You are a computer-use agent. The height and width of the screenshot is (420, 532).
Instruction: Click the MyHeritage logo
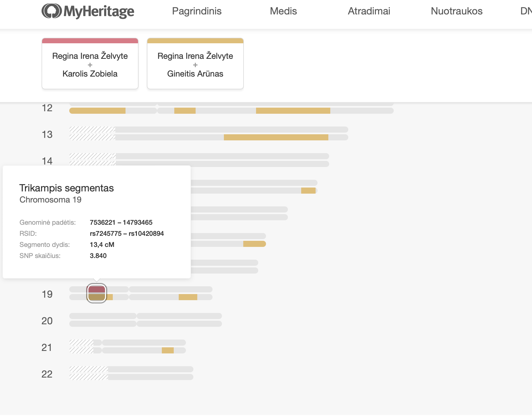pyautogui.click(x=88, y=11)
